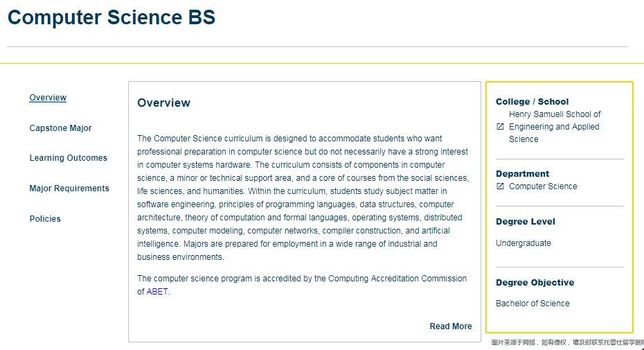Click the Overview heading in the content panel
The height and width of the screenshot is (350, 644).
pyautogui.click(x=163, y=103)
